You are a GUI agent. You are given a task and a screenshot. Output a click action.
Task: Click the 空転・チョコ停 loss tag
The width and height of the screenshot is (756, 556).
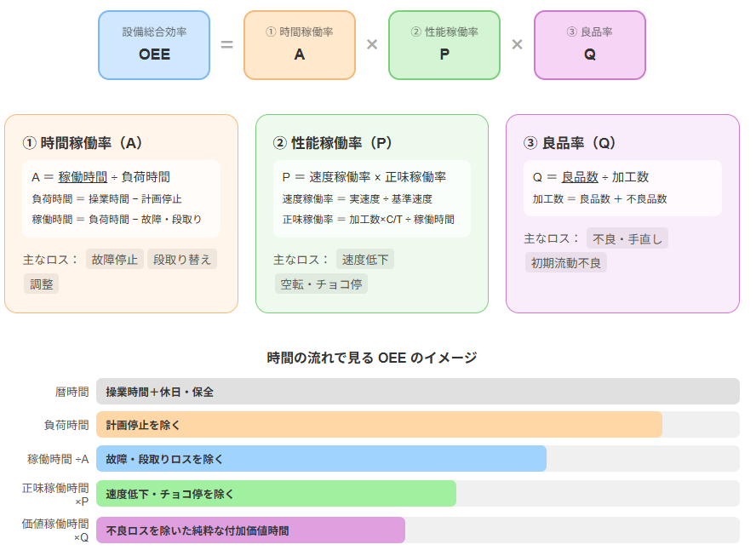pyautogui.click(x=320, y=284)
